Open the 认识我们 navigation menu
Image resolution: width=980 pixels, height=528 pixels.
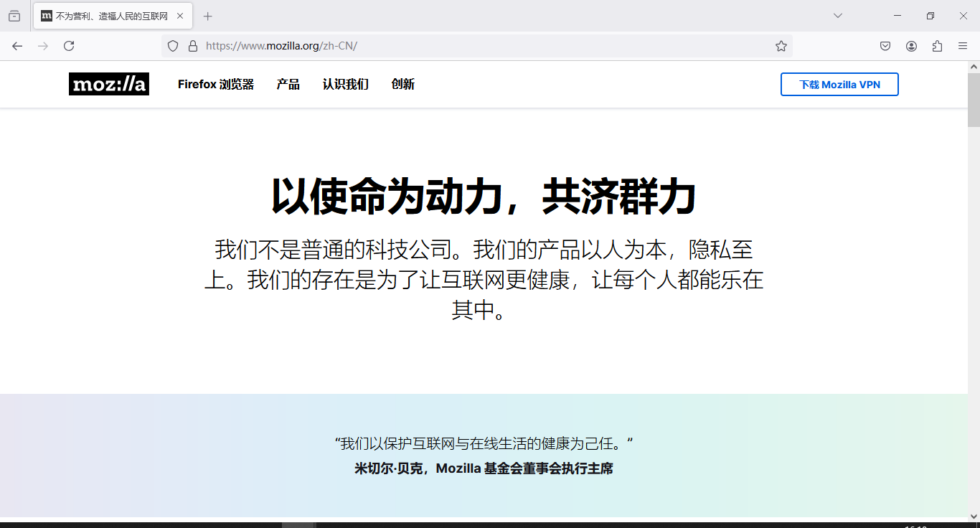coord(346,85)
